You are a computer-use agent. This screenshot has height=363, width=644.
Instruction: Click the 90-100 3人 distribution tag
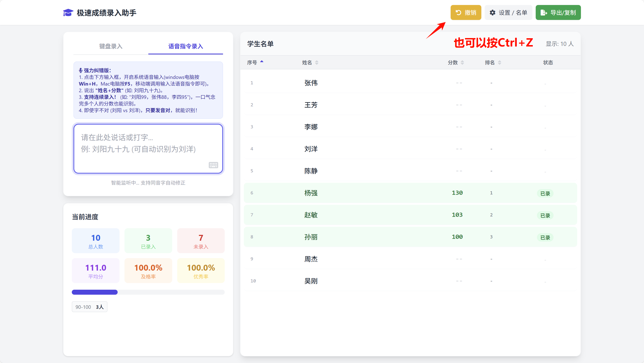(x=89, y=307)
